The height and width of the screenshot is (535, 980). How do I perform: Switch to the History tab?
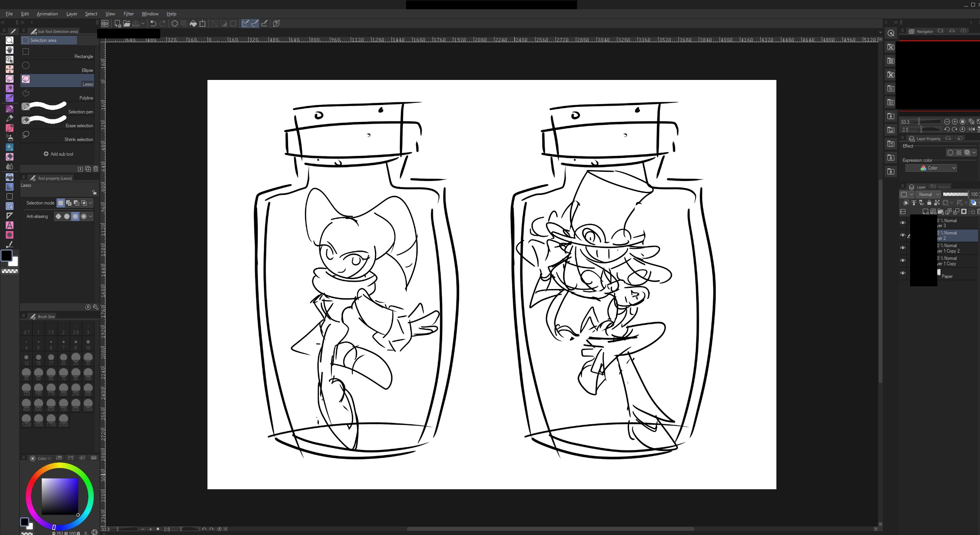[940, 187]
